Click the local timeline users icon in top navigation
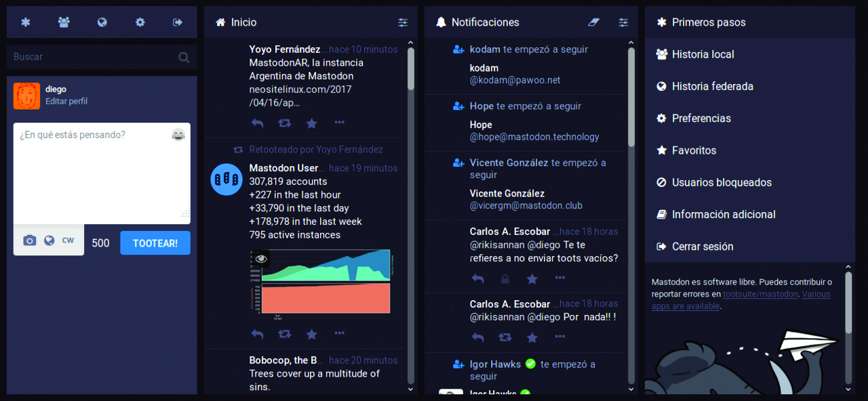The height and width of the screenshot is (401, 868). (x=64, y=22)
